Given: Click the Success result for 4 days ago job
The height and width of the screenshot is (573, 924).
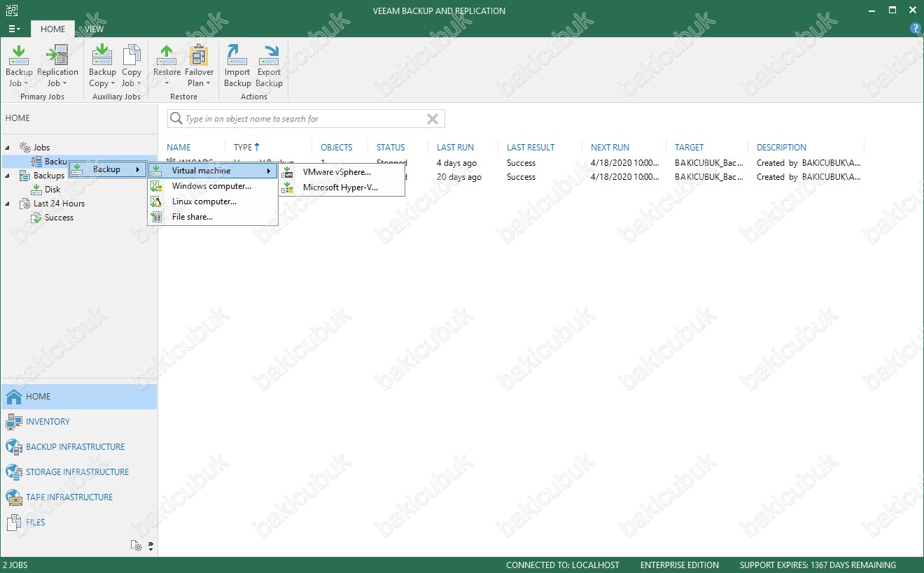Looking at the screenshot, I should coord(521,163).
